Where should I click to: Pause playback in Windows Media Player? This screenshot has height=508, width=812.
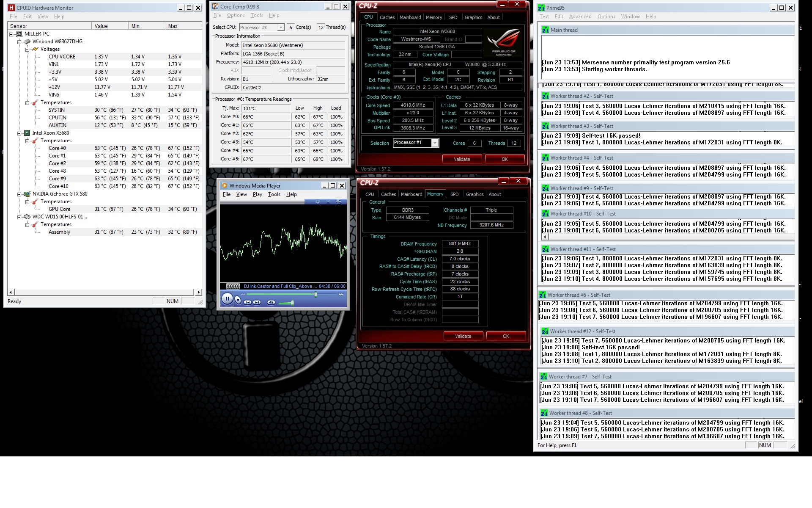click(x=227, y=299)
